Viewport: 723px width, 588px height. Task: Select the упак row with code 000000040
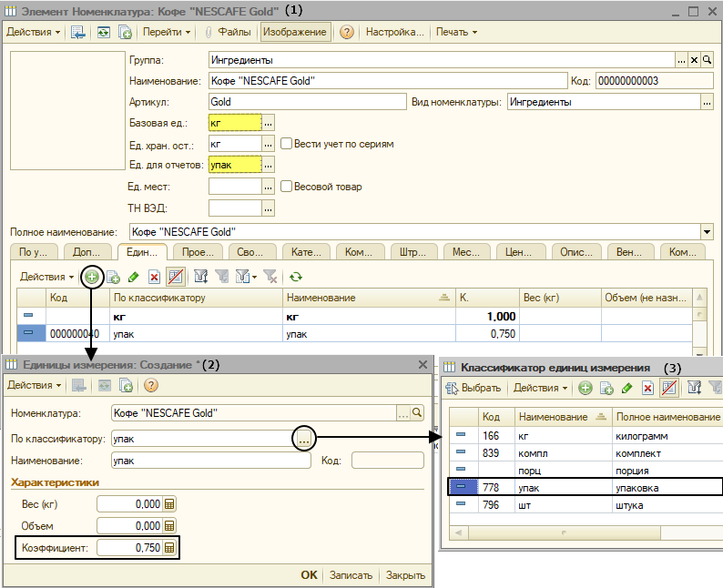click(x=354, y=334)
